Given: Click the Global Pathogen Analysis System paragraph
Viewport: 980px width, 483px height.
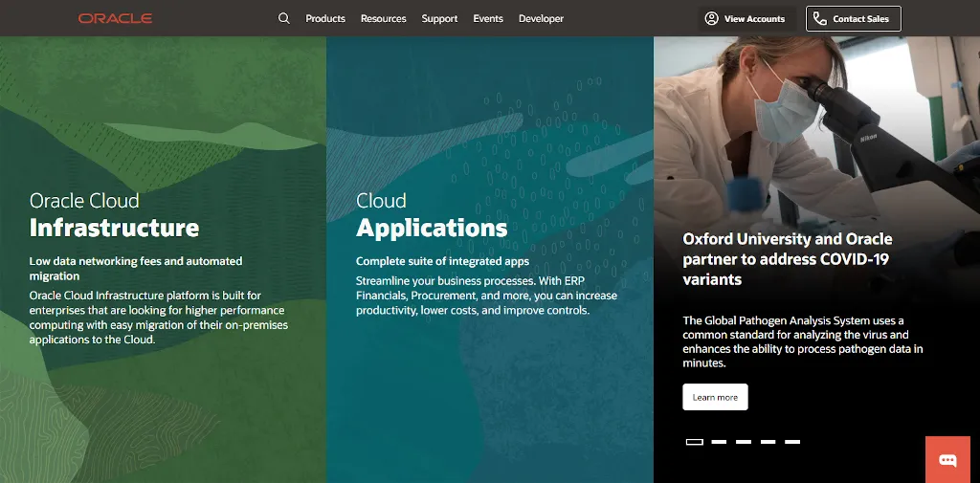Looking at the screenshot, I should pos(803,341).
